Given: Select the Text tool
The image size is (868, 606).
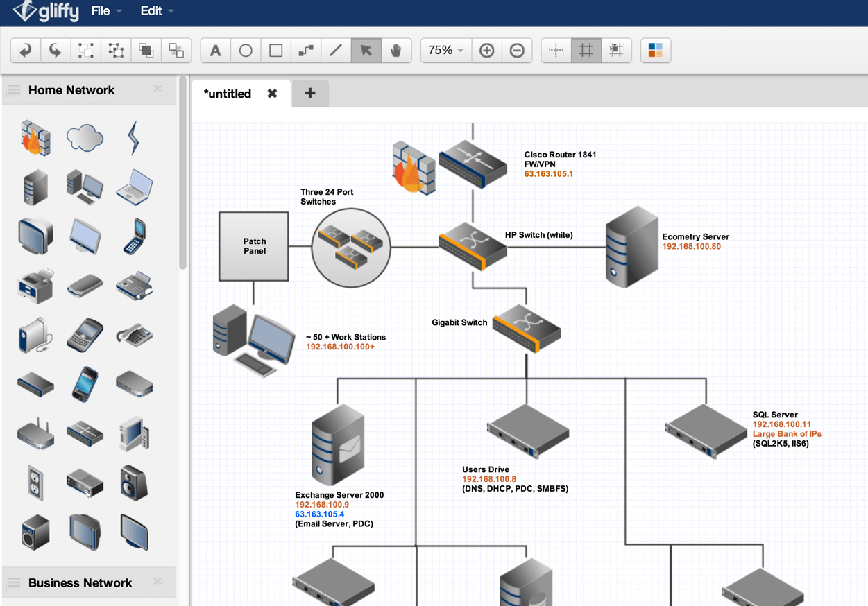Looking at the screenshot, I should click(x=216, y=51).
